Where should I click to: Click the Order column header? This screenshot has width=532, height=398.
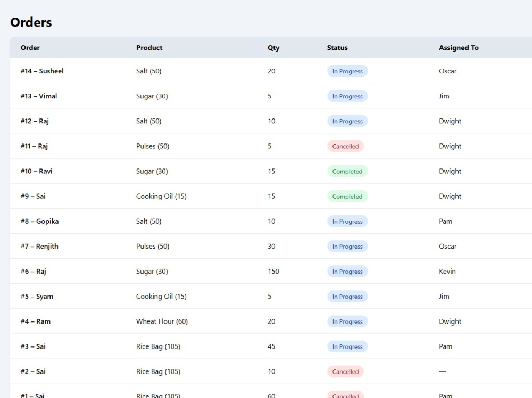pos(30,48)
